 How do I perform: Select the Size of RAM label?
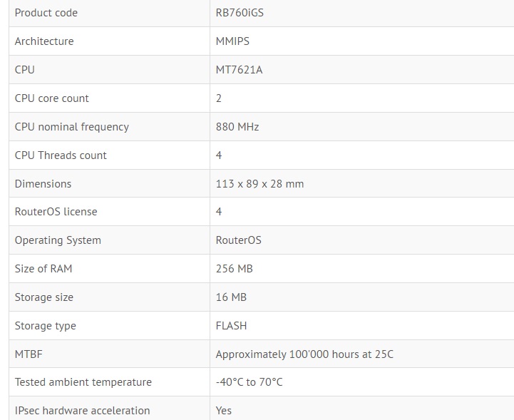[43, 269]
